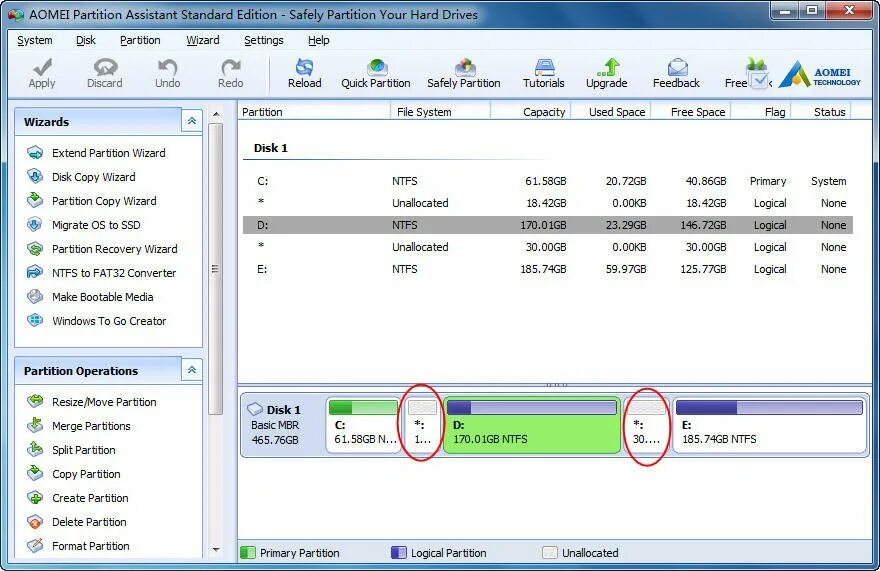Click the Primary Partition legend swatch
This screenshot has height=571, width=880.
[x=248, y=552]
